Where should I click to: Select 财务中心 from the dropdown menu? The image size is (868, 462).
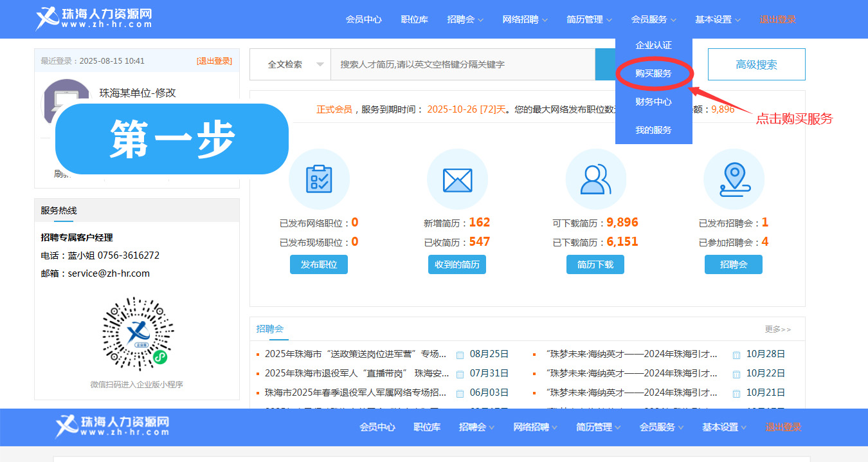coord(653,102)
